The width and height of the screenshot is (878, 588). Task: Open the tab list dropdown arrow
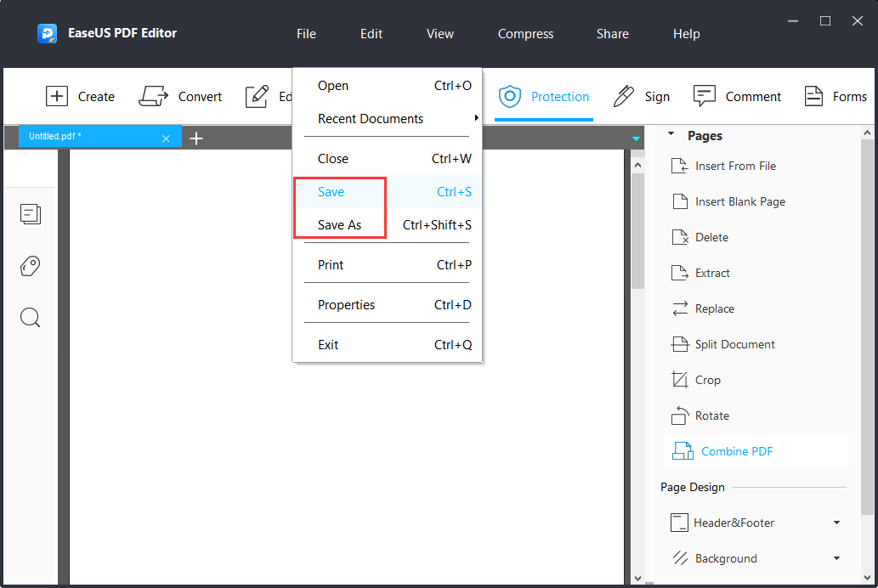[636, 139]
